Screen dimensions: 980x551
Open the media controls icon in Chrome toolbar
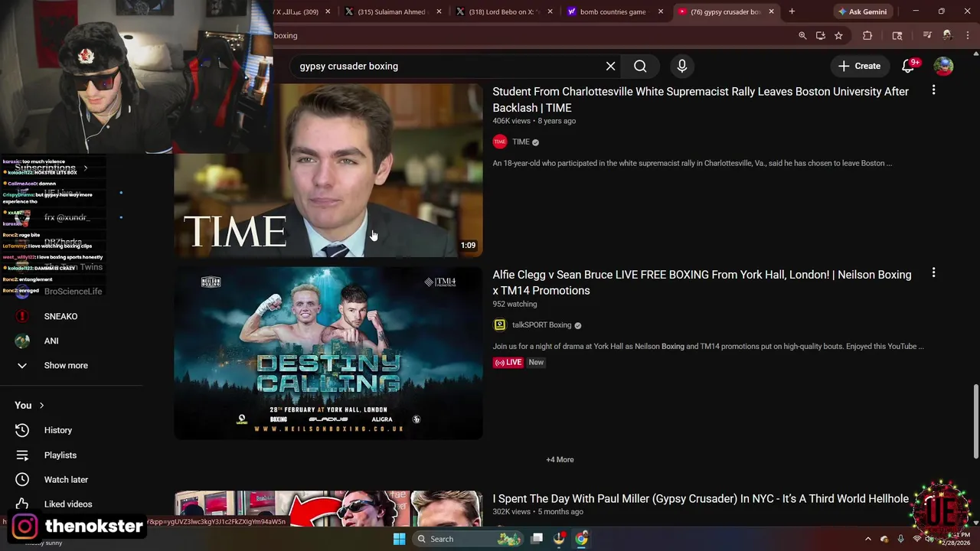point(927,35)
